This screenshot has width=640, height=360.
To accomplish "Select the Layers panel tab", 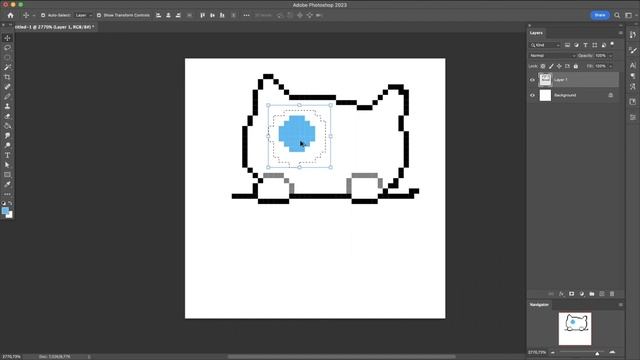I will (536, 33).
